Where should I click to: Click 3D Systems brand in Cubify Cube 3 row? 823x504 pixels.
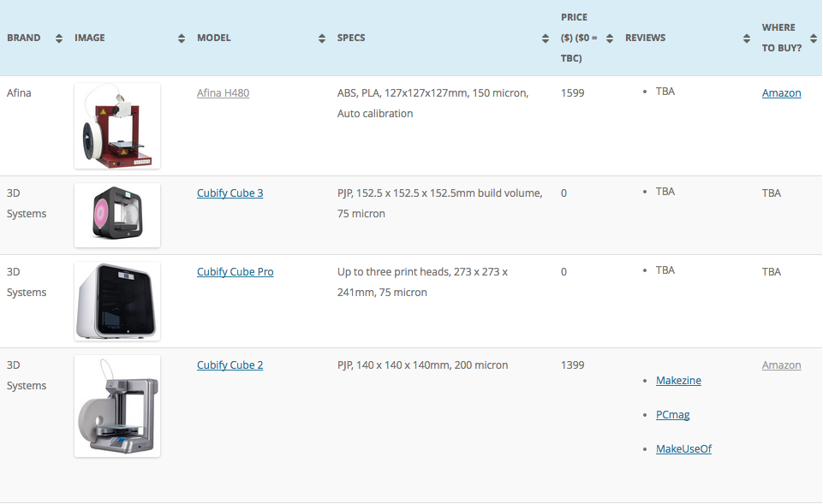click(27, 203)
